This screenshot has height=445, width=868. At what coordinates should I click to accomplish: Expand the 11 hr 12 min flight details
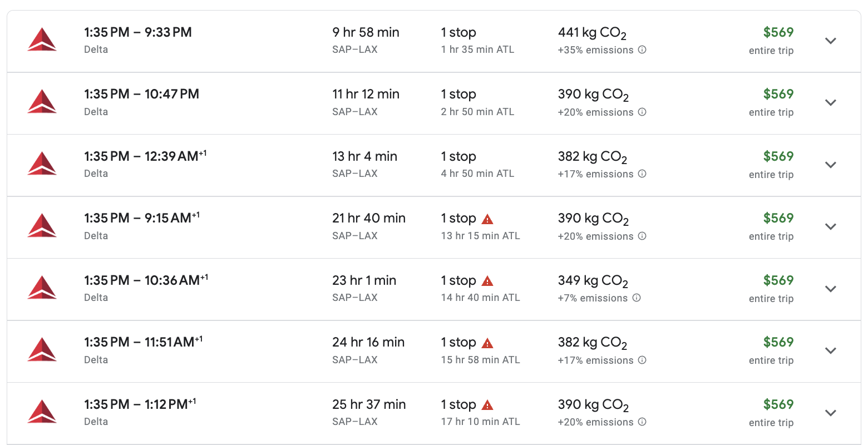click(831, 102)
